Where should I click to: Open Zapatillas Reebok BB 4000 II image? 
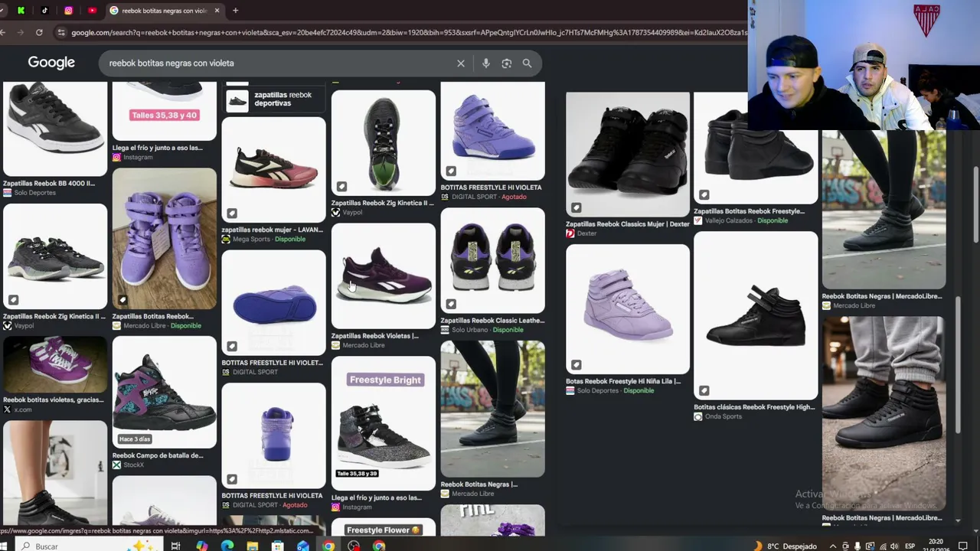[x=54, y=129]
